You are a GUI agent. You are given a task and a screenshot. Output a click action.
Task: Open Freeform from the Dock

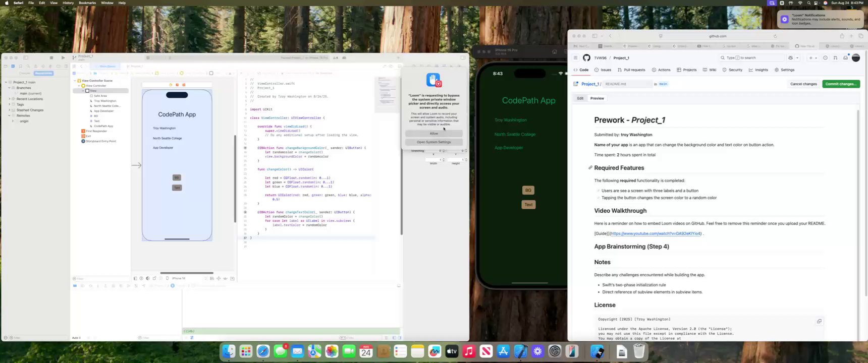pyautogui.click(x=435, y=351)
